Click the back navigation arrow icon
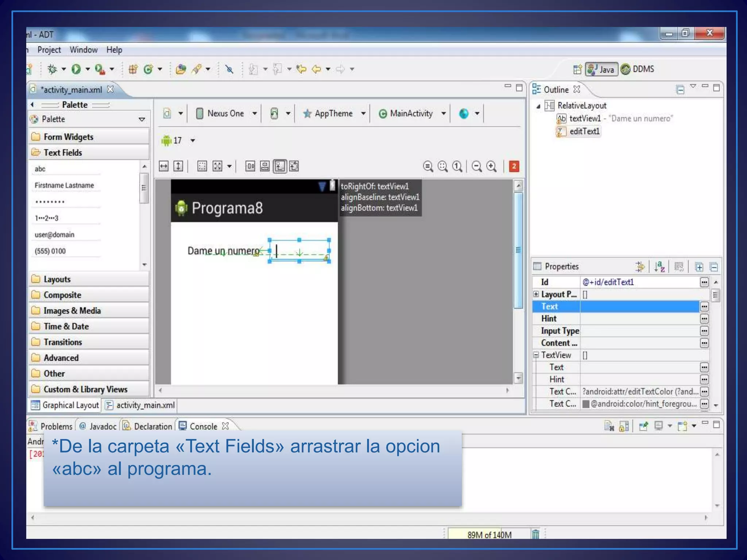The height and width of the screenshot is (560, 747). 316,69
